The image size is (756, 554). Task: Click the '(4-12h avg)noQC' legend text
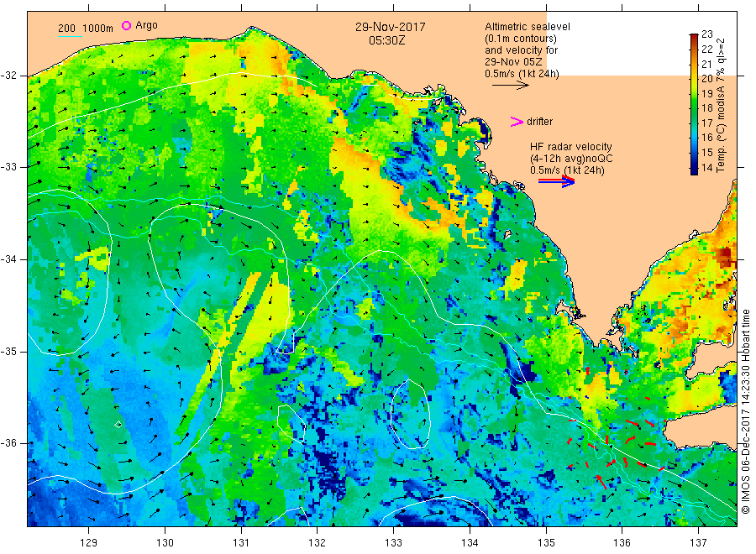(571, 159)
